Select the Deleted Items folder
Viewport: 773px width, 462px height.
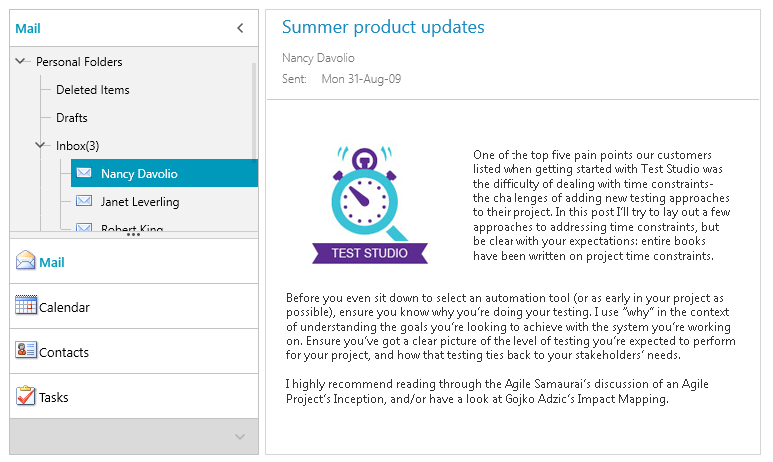click(92, 90)
